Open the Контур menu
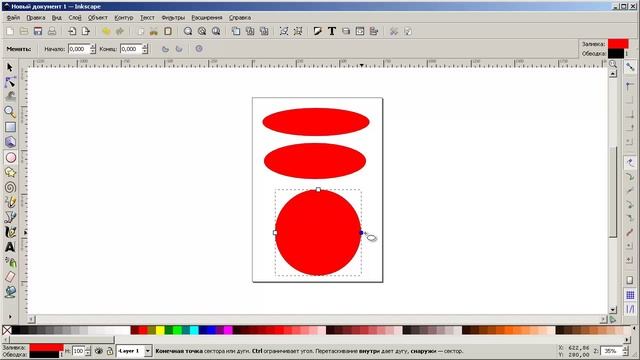The image size is (640, 360). (x=124, y=18)
